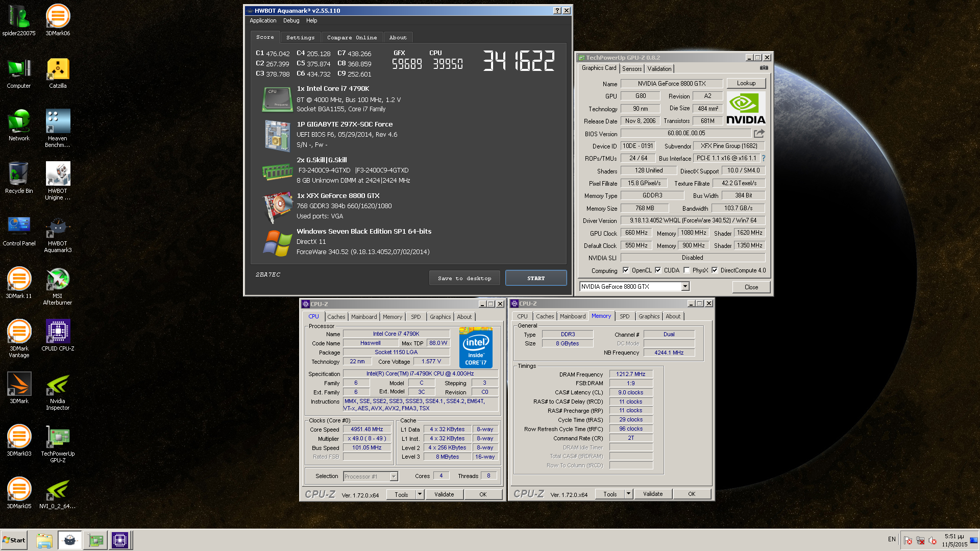Toggle the PhysX checkbox in GPU-Z
Image resolution: width=980 pixels, height=551 pixels.
pos(687,270)
